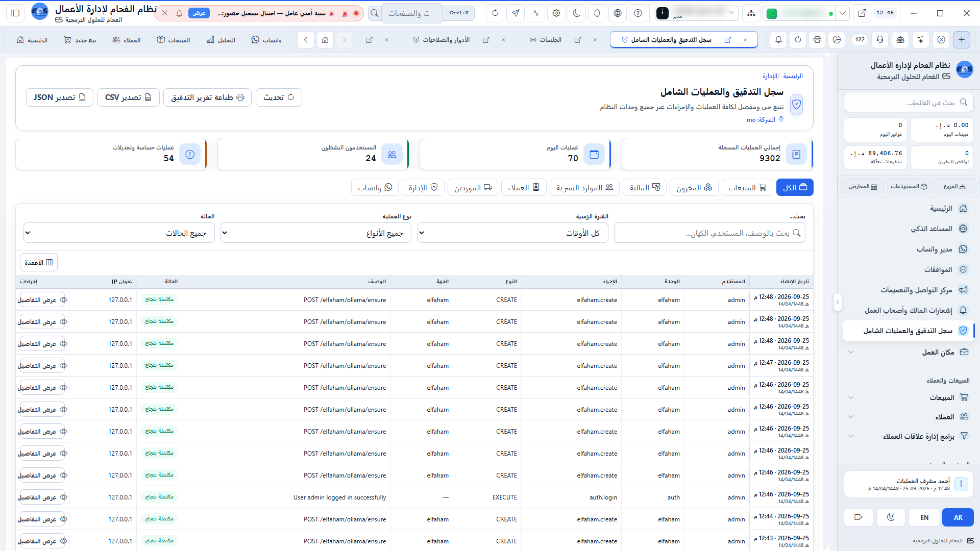The height and width of the screenshot is (551, 980).
Task: Click عرض button in the security alert banner
Action: 199,13
